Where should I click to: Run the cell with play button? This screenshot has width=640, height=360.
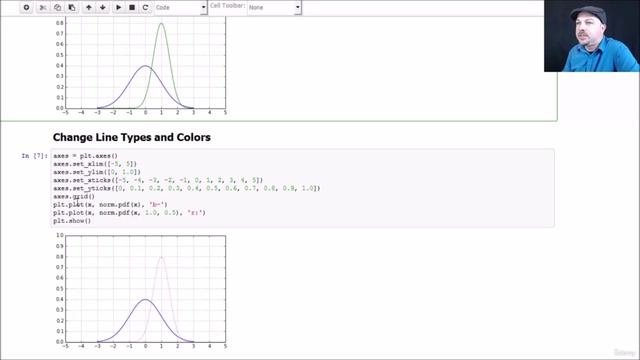118,7
